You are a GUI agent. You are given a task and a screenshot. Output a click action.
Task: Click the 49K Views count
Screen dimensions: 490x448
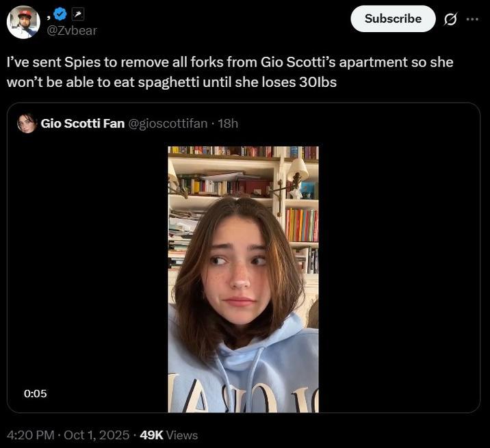click(x=168, y=435)
